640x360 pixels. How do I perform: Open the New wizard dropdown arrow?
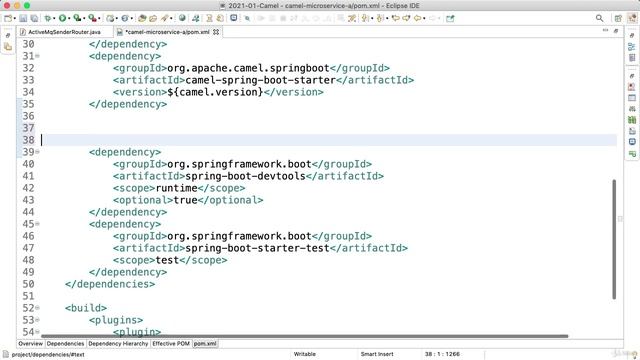pyautogui.click(x=15, y=19)
